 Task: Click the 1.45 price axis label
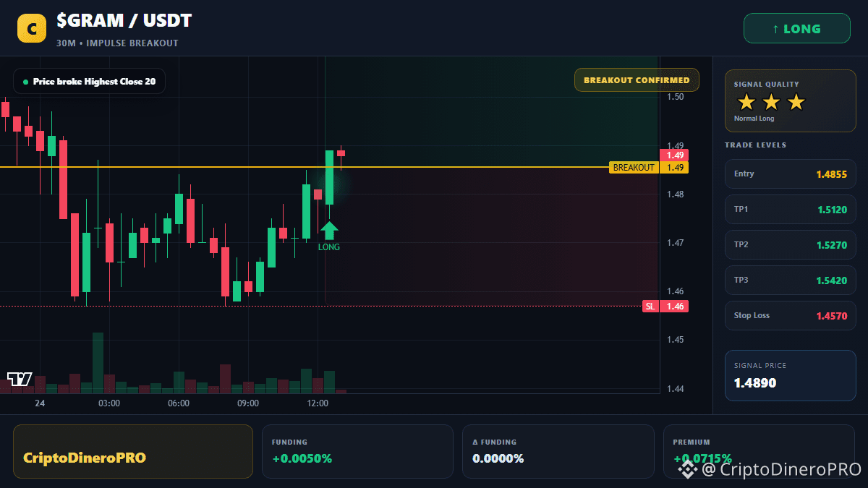pos(676,340)
